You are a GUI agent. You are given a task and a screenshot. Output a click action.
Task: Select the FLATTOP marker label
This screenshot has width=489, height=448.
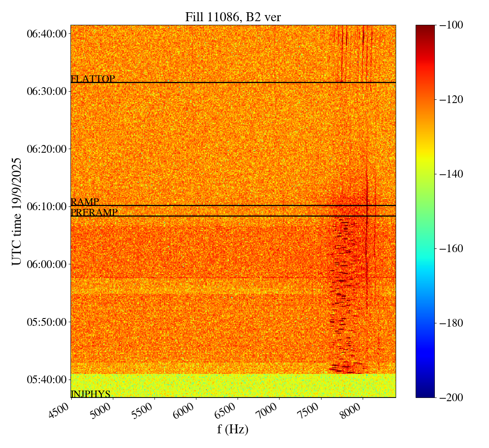pyautogui.click(x=93, y=79)
